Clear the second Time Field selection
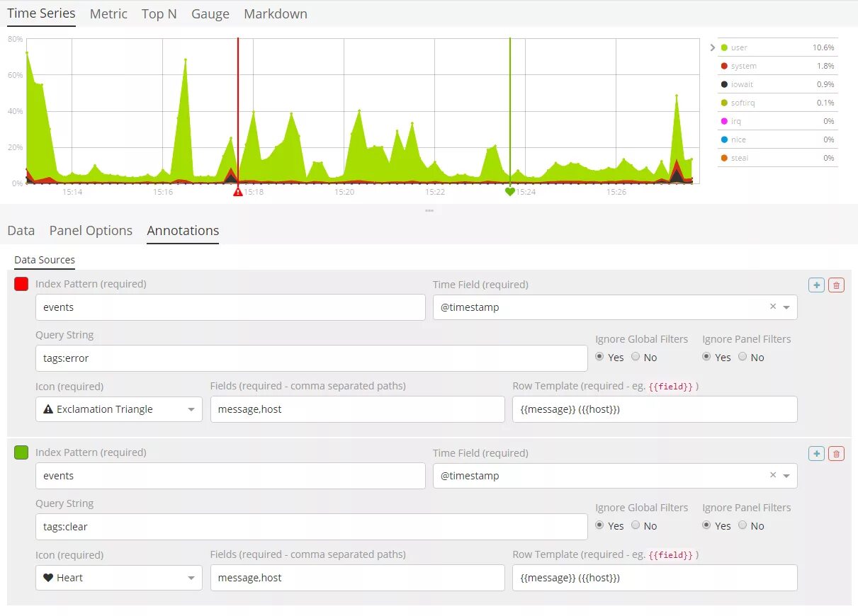 pos(773,475)
